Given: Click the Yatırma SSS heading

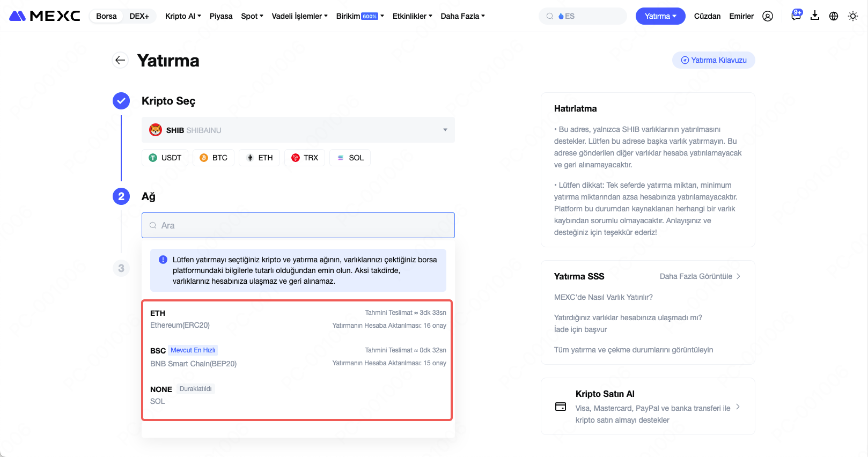Looking at the screenshot, I should point(579,276).
